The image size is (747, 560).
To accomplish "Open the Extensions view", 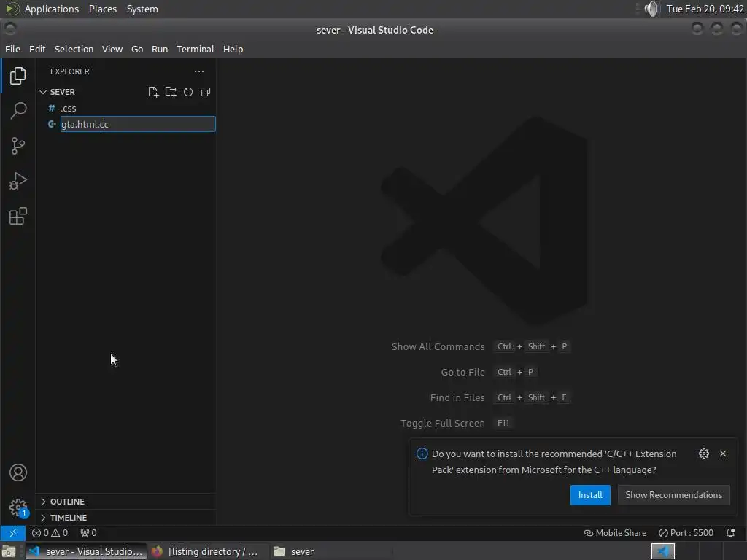I will coord(18,216).
